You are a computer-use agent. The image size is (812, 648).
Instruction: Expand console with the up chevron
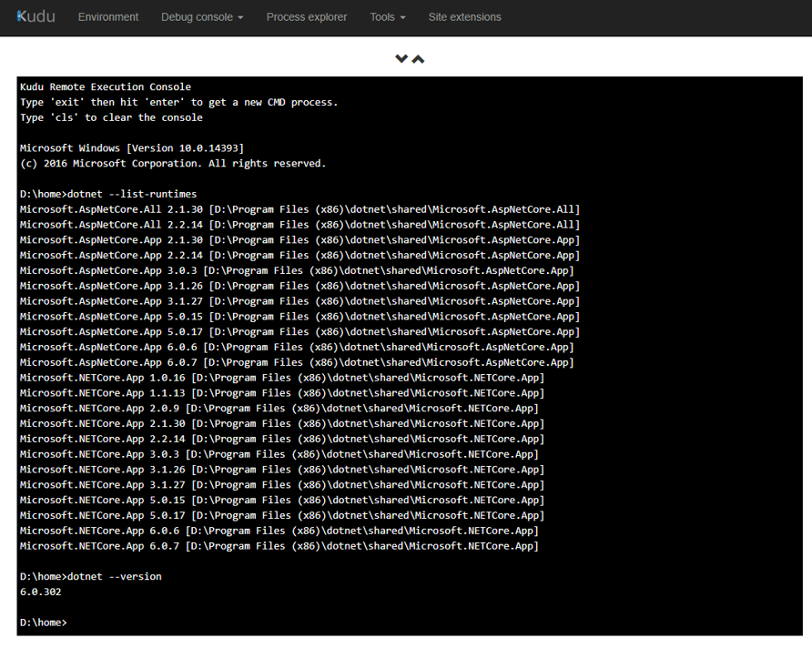[418, 59]
